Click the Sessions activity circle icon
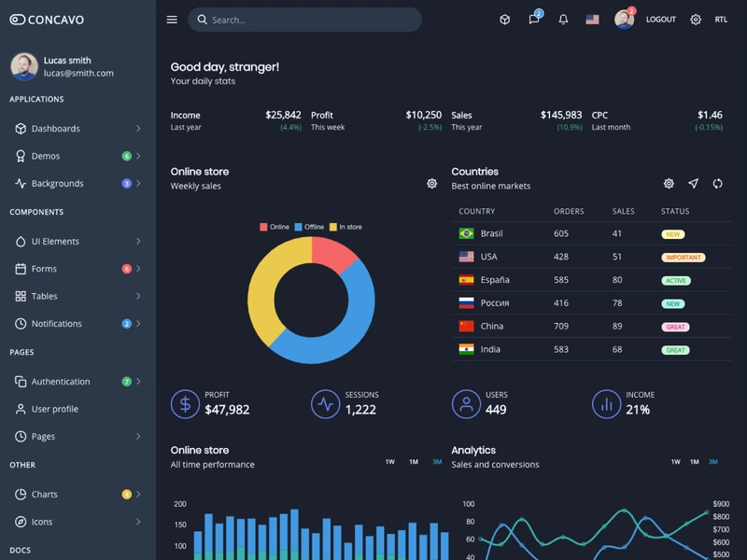 click(325, 404)
